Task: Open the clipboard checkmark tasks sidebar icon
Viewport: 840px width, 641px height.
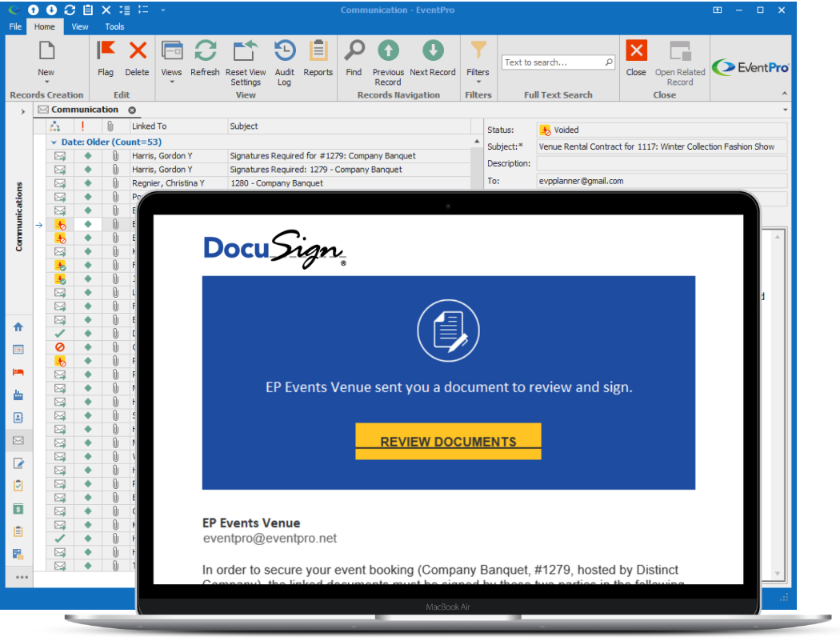Action: [x=18, y=486]
